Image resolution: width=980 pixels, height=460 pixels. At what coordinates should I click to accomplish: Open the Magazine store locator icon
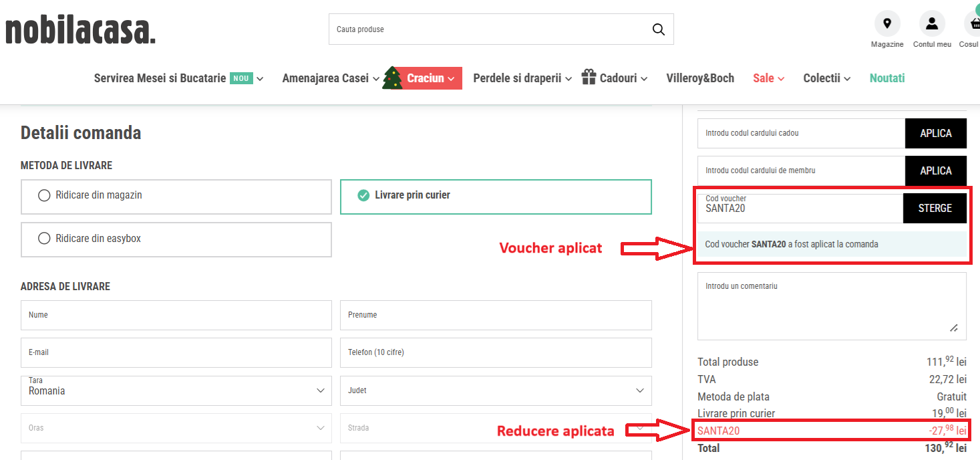(x=887, y=24)
